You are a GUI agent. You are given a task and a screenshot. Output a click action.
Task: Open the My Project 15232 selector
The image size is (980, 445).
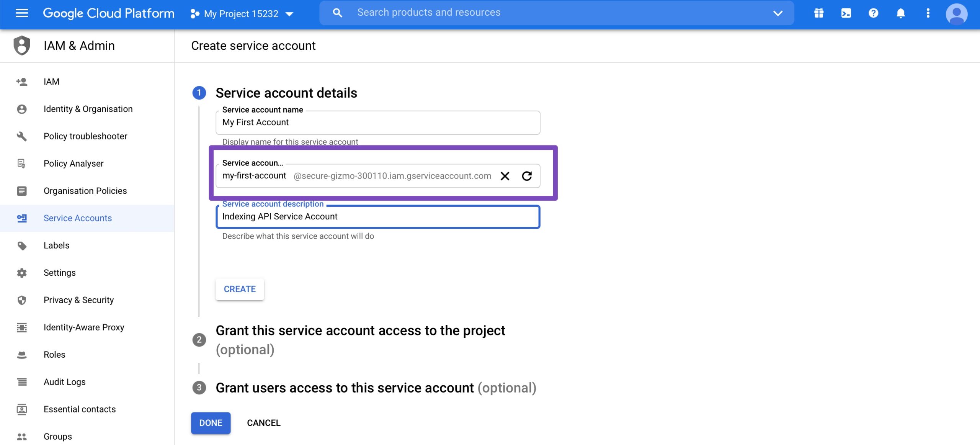coord(242,14)
